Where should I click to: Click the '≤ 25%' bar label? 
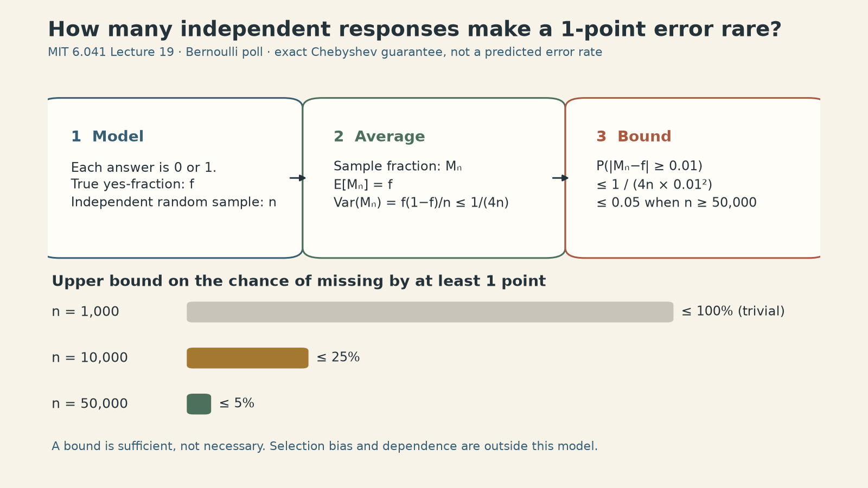click(x=338, y=358)
